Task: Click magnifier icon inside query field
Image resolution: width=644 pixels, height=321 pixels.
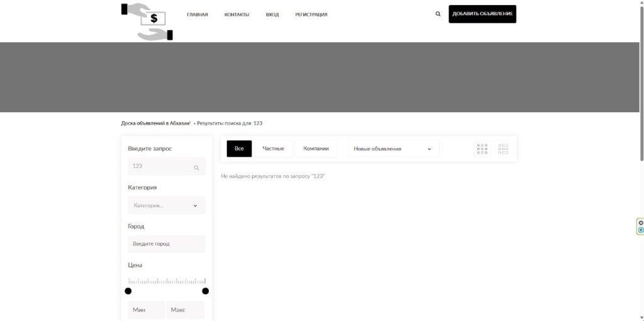Action: click(196, 167)
